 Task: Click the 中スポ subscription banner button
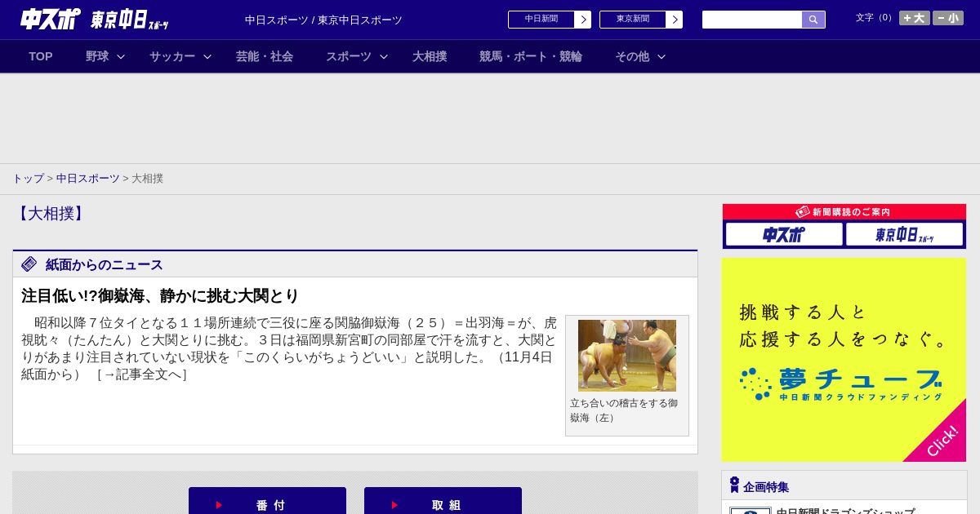coord(784,234)
